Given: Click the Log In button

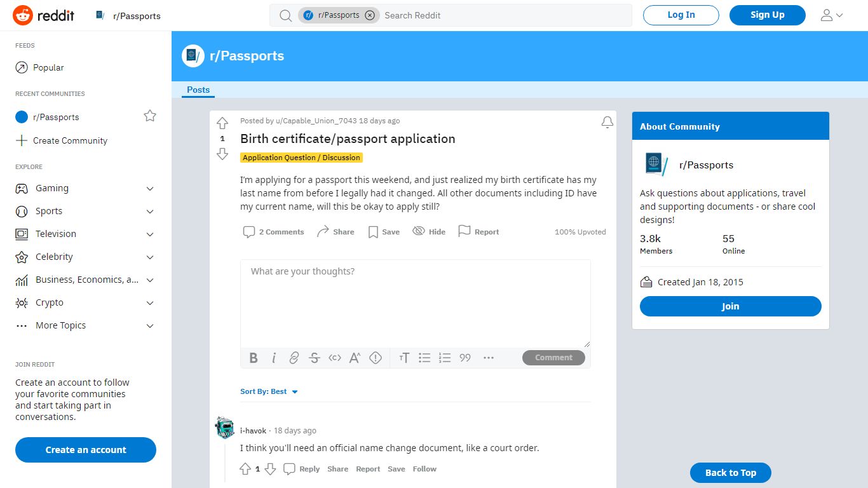Looking at the screenshot, I should [x=681, y=15].
